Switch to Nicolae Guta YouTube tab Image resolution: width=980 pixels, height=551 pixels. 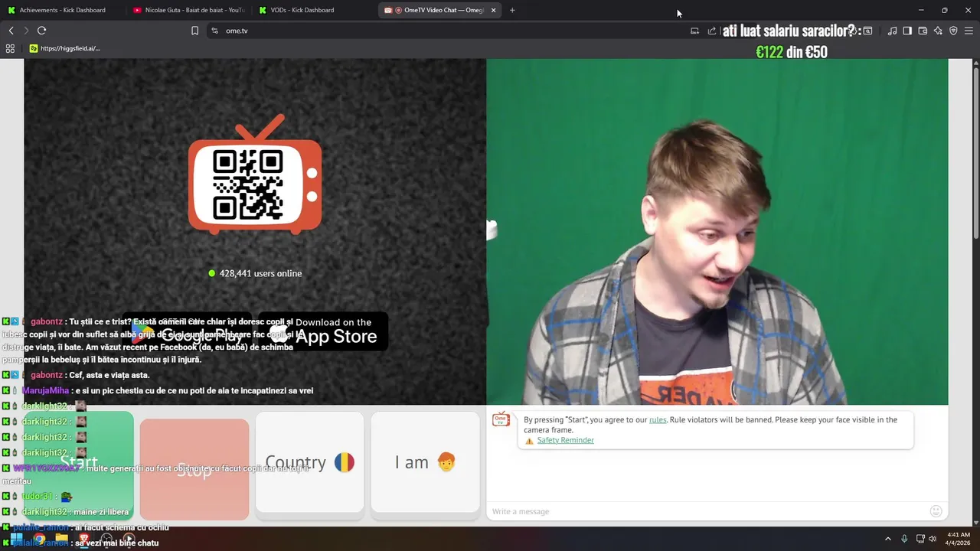[188, 10]
